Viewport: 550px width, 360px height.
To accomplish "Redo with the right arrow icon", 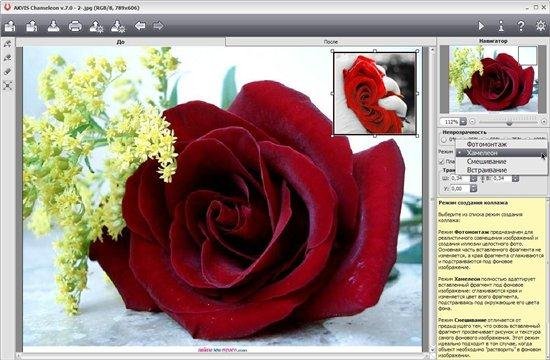I will click(158, 26).
